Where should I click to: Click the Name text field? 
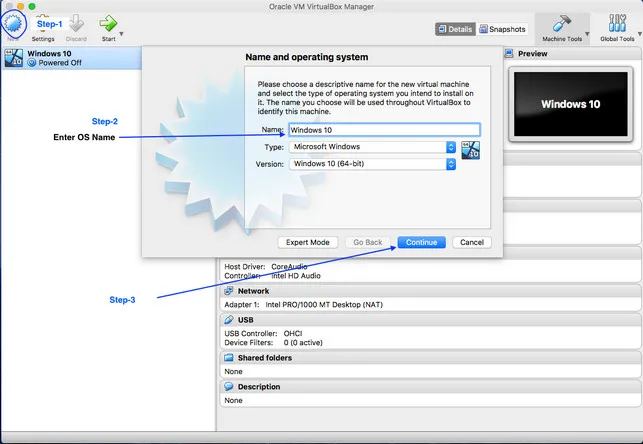pyautogui.click(x=383, y=129)
